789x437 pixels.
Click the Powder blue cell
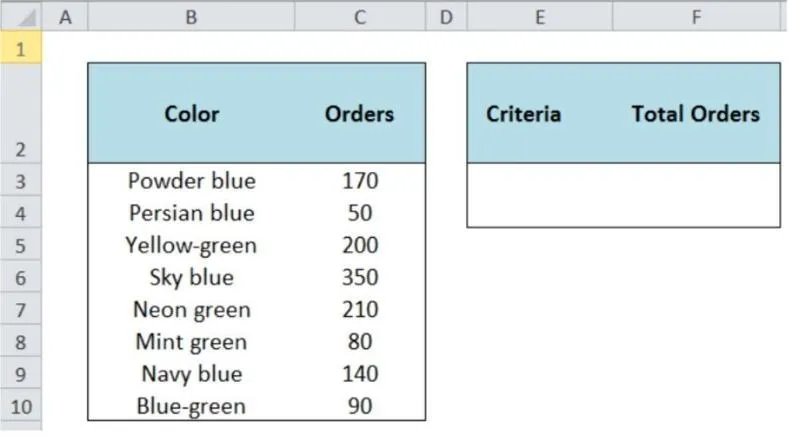[x=191, y=181]
